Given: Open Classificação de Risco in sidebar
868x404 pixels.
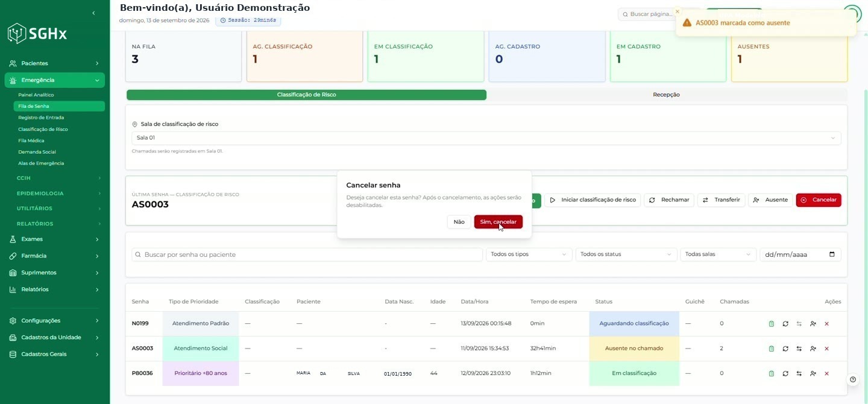Looking at the screenshot, I should (x=43, y=129).
